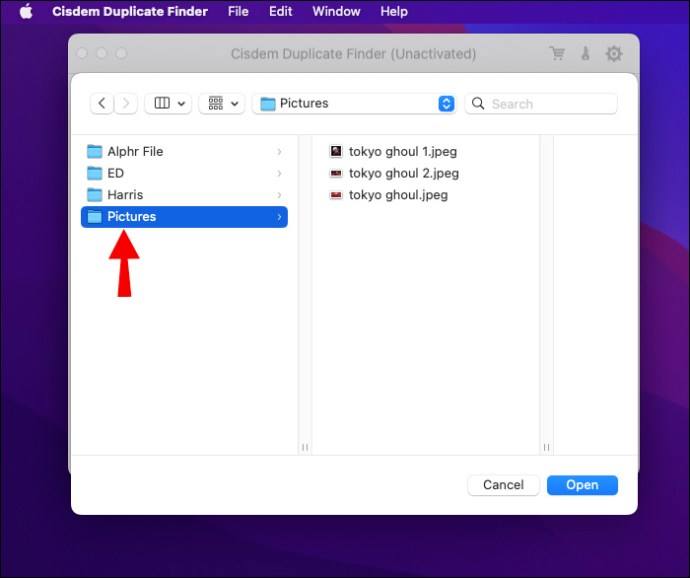This screenshot has width=690, height=578.
Task: Open the Help menu
Action: pos(394,11)
